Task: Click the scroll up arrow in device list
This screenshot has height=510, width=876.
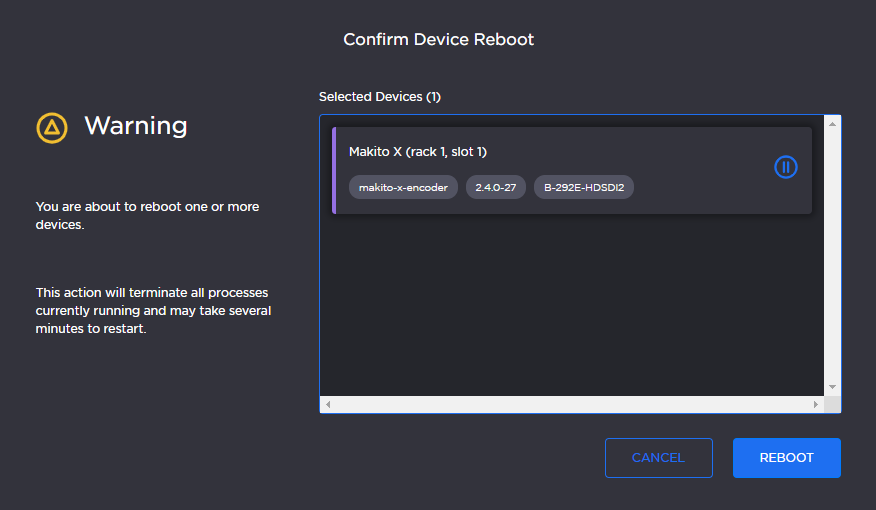Action: [832, 123]
